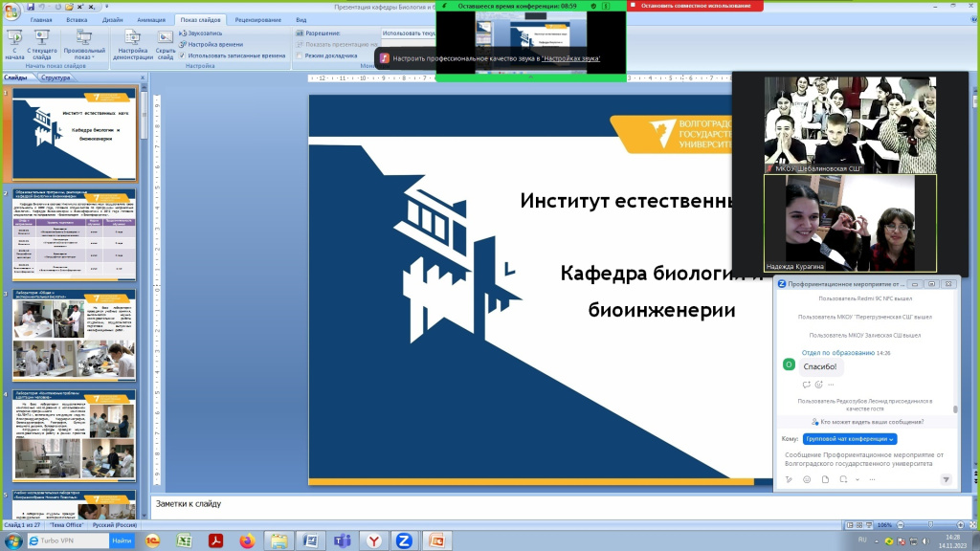Open emoji picker in Zoom chat
This screenshot has width=980, height=551.
[x=807, y=480]
